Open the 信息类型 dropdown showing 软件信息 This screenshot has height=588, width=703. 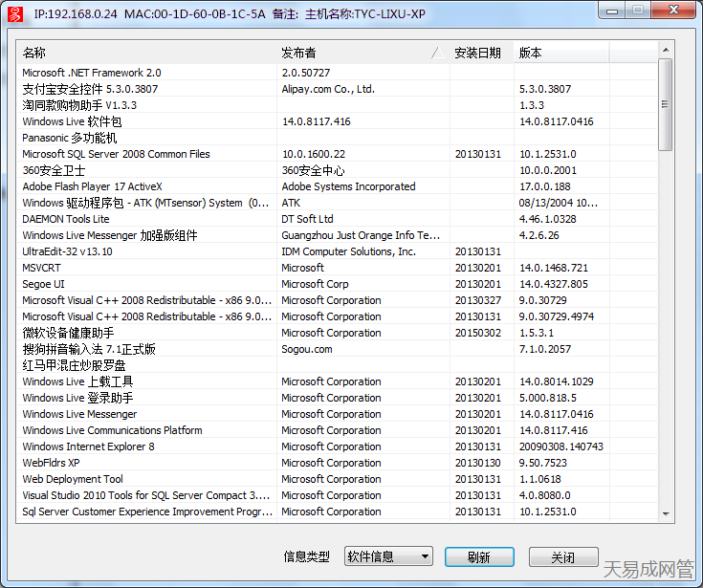[x=387, y=556]
